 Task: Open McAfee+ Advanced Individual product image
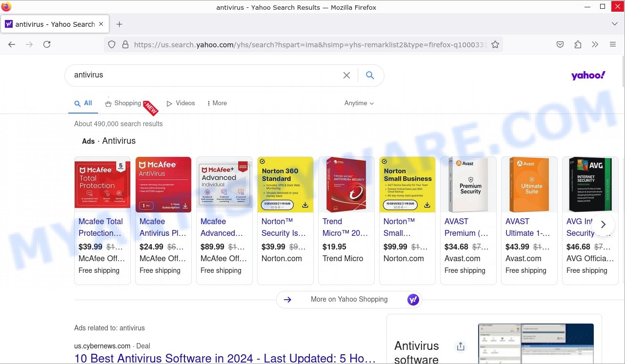coord(224,185)
